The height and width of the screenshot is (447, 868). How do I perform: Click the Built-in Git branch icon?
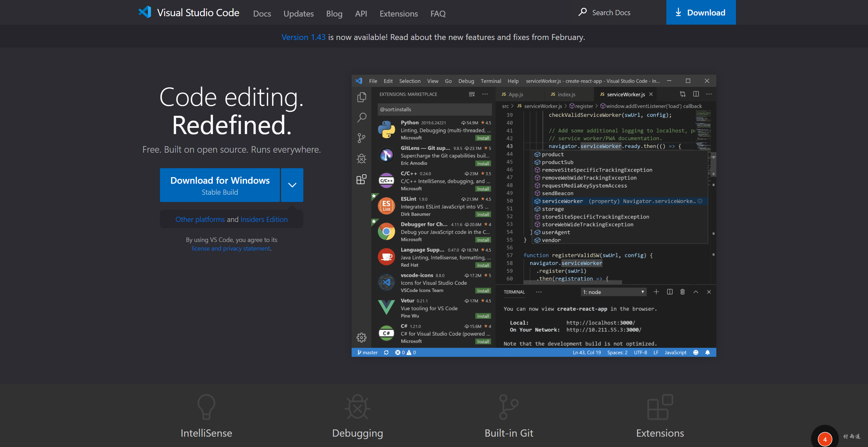tap(508, 407)
